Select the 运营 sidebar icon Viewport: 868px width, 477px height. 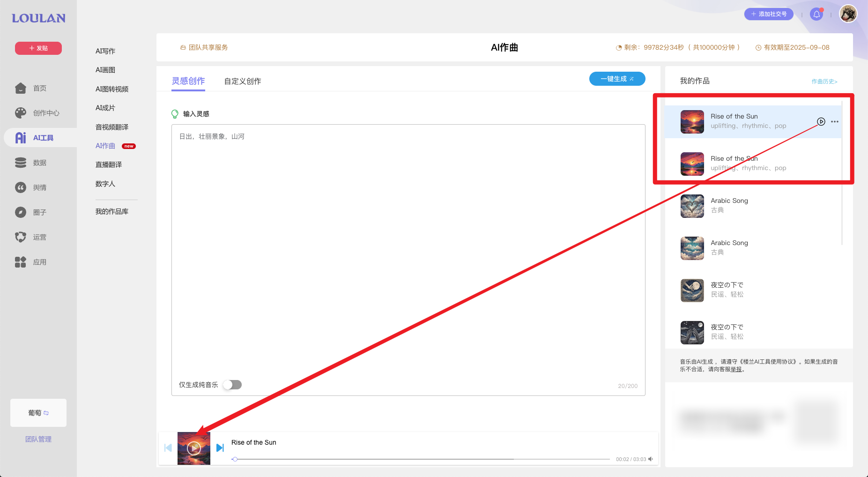(40, 237)
